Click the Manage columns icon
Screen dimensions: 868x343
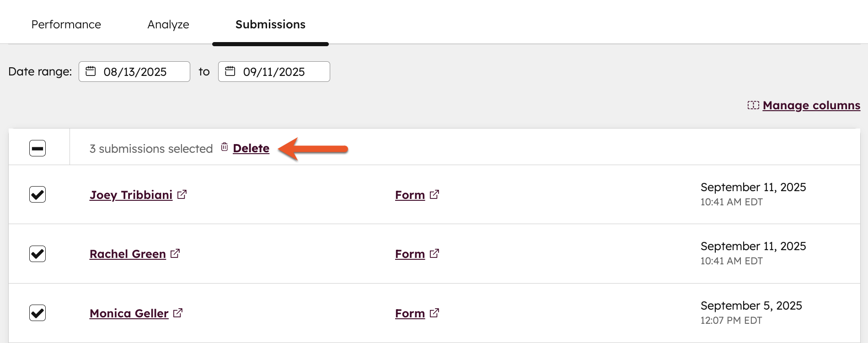pyautogui.click(x=753, y=105)
